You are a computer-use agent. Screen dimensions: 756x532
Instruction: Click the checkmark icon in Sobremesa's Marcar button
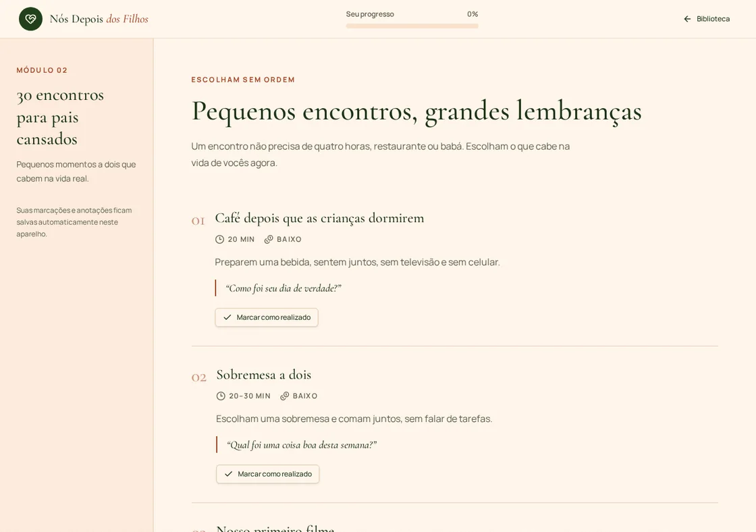[229, 474]
